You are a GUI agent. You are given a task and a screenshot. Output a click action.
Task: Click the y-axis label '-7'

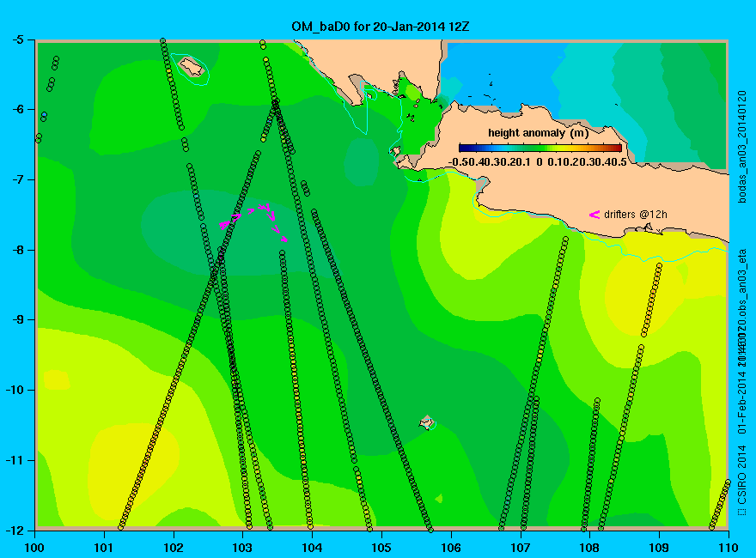coord(16,179)
